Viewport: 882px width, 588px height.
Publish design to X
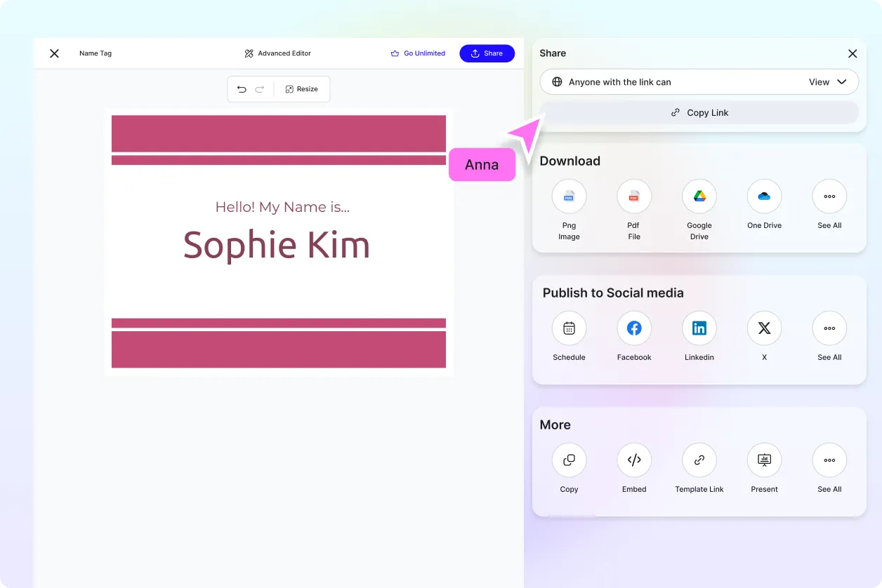[x=764, y=328]
